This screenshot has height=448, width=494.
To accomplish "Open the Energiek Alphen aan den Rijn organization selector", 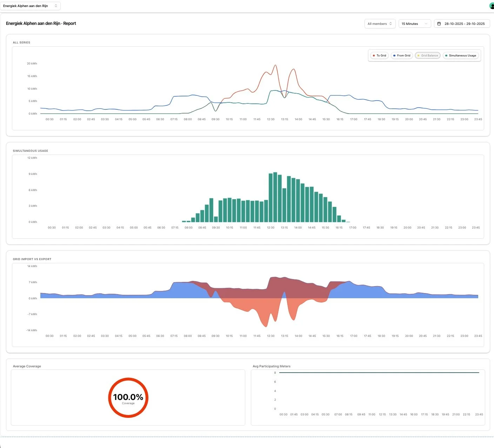I will [x=31, y=6].
